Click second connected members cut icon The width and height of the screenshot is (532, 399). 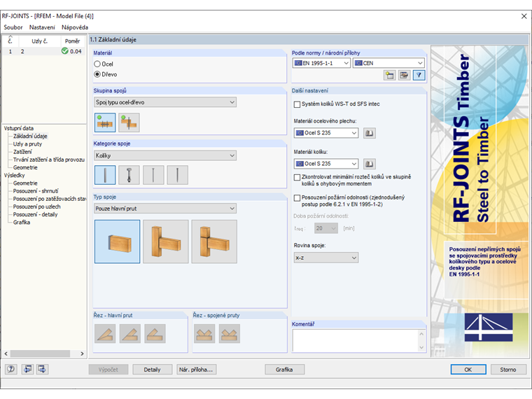pos(230,333)
